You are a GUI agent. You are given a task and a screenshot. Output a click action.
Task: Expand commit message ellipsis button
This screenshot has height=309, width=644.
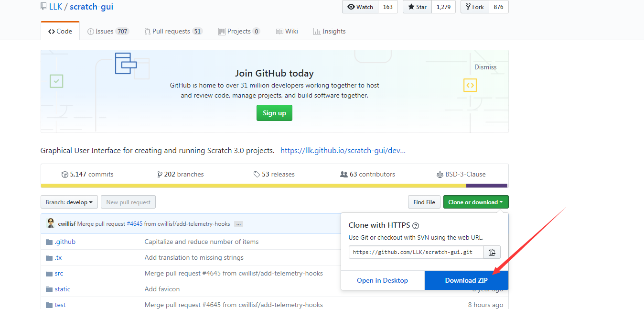tap(239, 224)
